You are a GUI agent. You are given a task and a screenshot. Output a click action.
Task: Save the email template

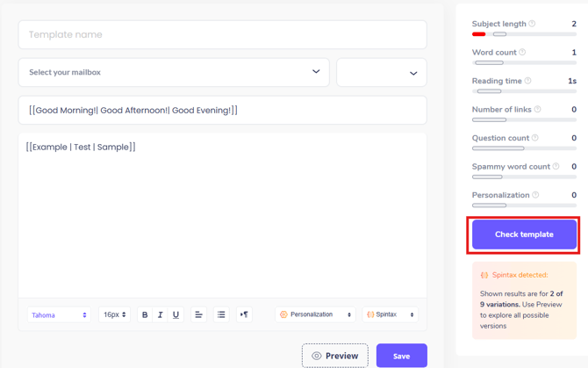[401, 356]
